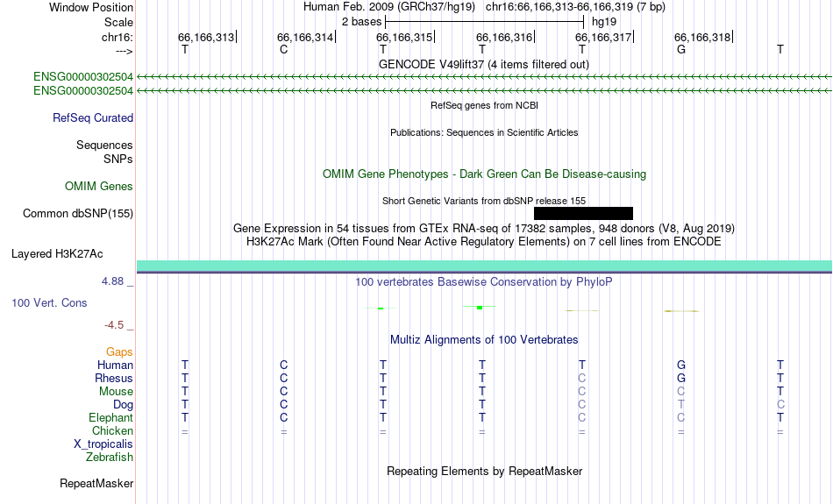Open the RefSeq Curated track label
The height and width of the screenshot is (504, 833).
92,118
